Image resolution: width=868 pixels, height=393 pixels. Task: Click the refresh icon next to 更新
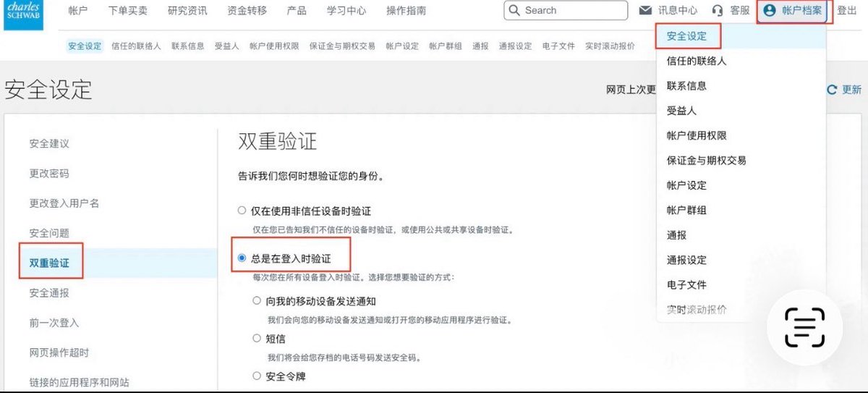(x=832, y=90)
